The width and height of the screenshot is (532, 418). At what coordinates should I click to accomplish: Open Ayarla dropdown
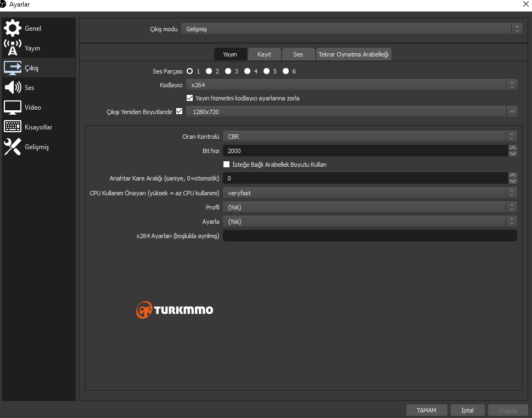coord(370,222)
